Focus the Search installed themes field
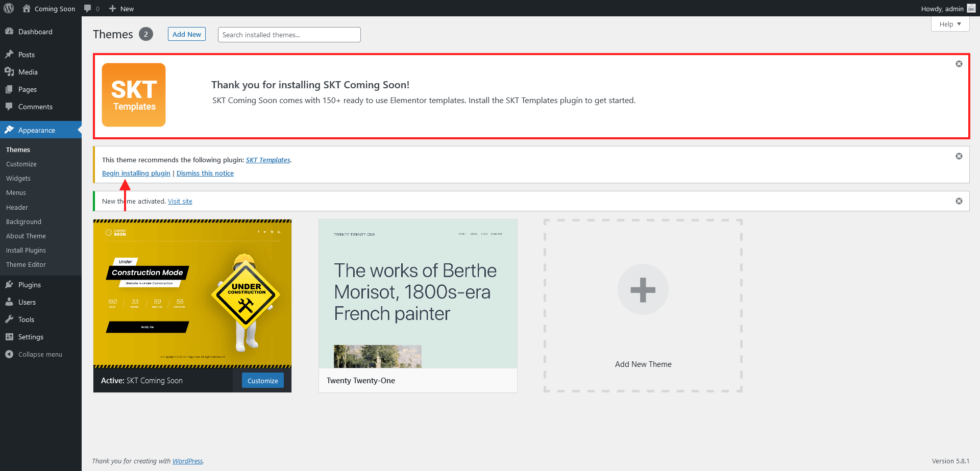 tap(289, 35)
